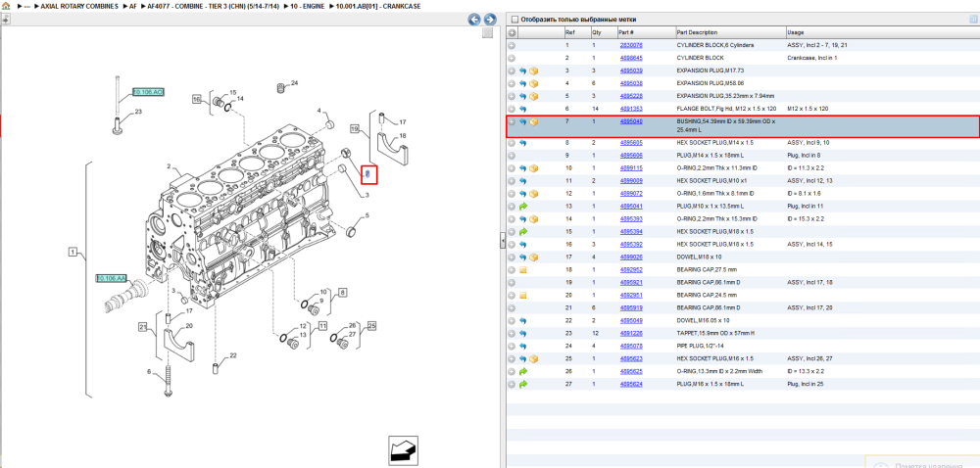Toggle 'Отобразить только выбранные метки' checkbox

(515, 20)
